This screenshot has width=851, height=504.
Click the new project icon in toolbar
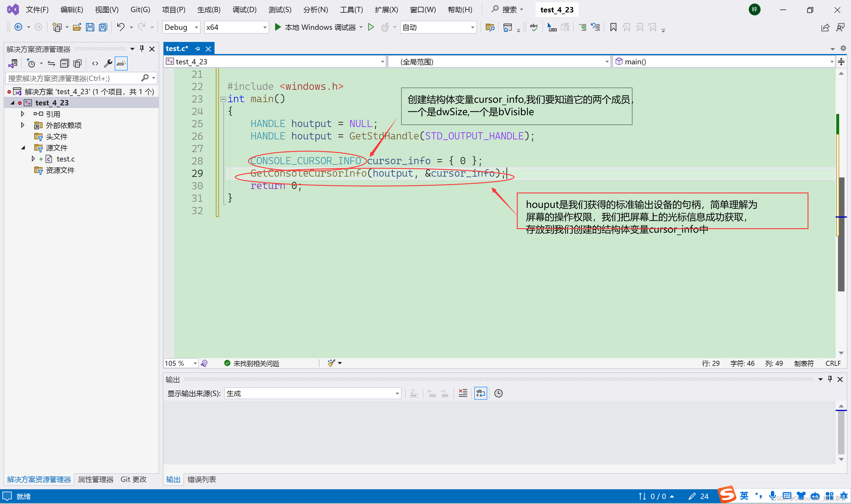click(57, 27)
